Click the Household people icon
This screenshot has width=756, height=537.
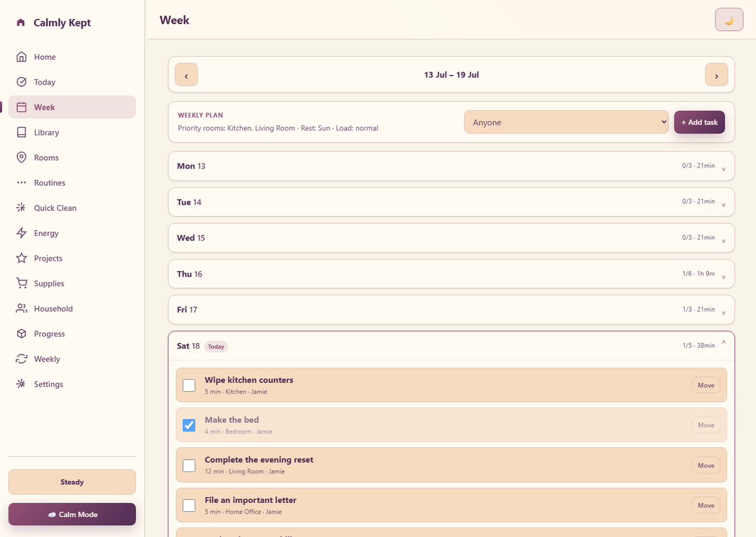[21, 308]
